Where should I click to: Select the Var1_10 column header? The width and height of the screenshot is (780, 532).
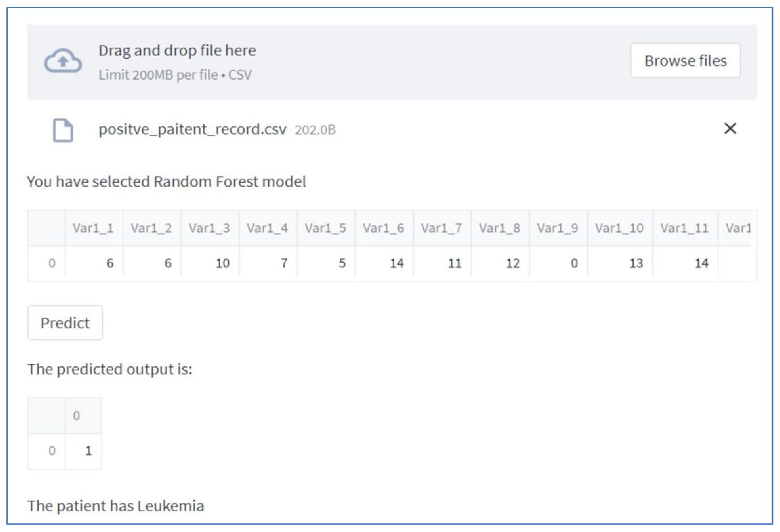pos(619,228)
